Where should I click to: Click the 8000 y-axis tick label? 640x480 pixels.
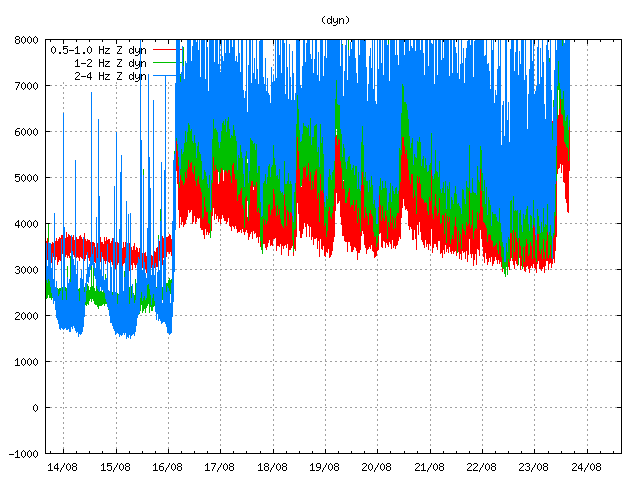[25, 40]
